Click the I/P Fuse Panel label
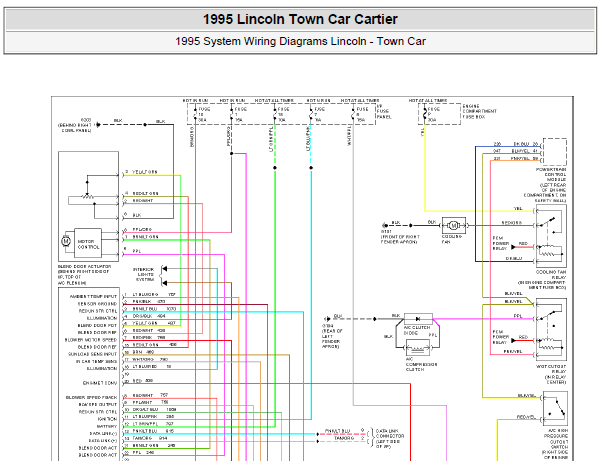Image resolution: width=600 pixels, height=461 pixels. [x=384, y=111]
